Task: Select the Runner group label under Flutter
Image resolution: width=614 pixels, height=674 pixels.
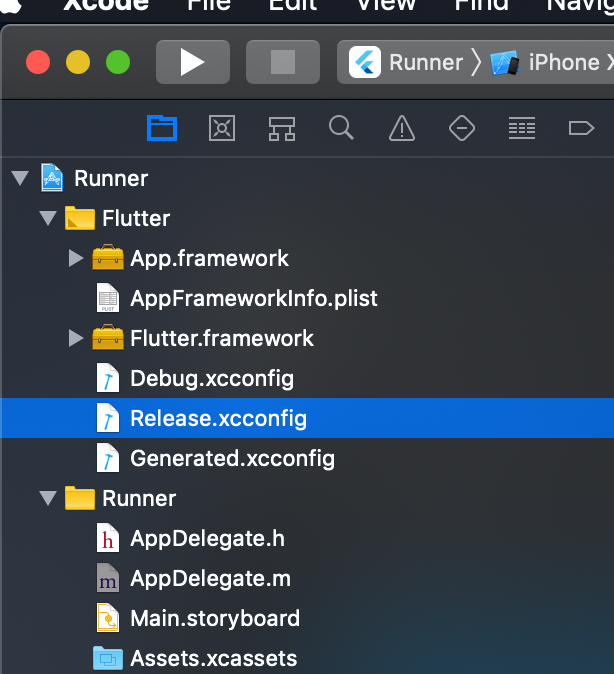Action: (139, 499)
